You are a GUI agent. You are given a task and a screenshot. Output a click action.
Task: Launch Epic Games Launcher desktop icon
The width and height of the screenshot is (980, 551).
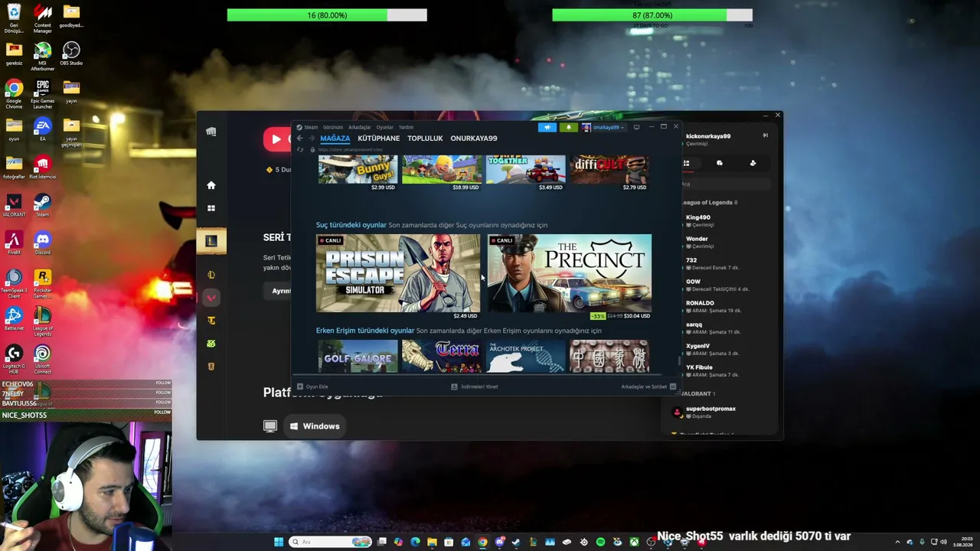(43, 93)
